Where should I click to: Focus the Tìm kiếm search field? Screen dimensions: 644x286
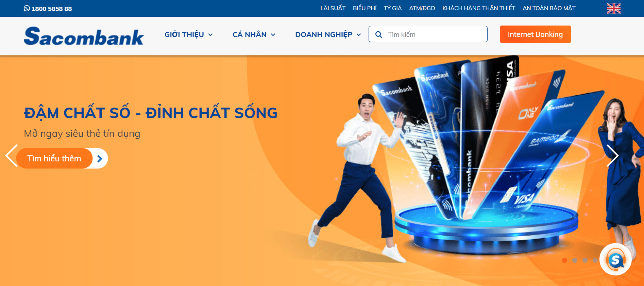coord(428,34)
